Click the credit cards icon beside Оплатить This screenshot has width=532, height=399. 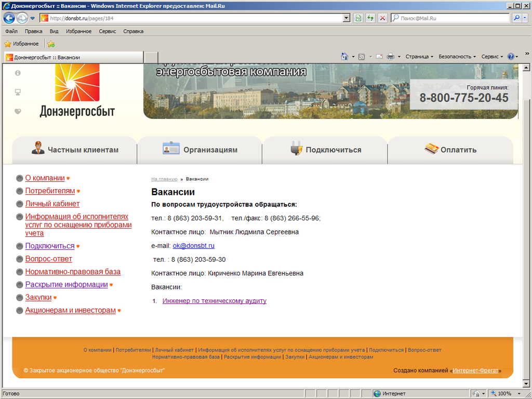coord(432,148)
